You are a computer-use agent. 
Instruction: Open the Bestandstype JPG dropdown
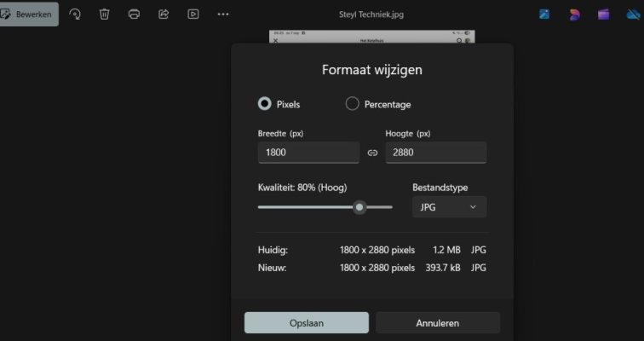coord(449,207)
